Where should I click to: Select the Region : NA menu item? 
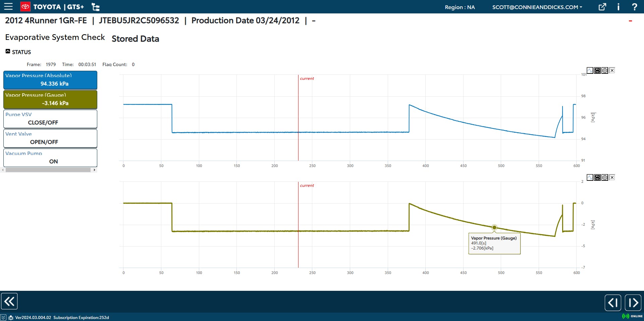459,7
